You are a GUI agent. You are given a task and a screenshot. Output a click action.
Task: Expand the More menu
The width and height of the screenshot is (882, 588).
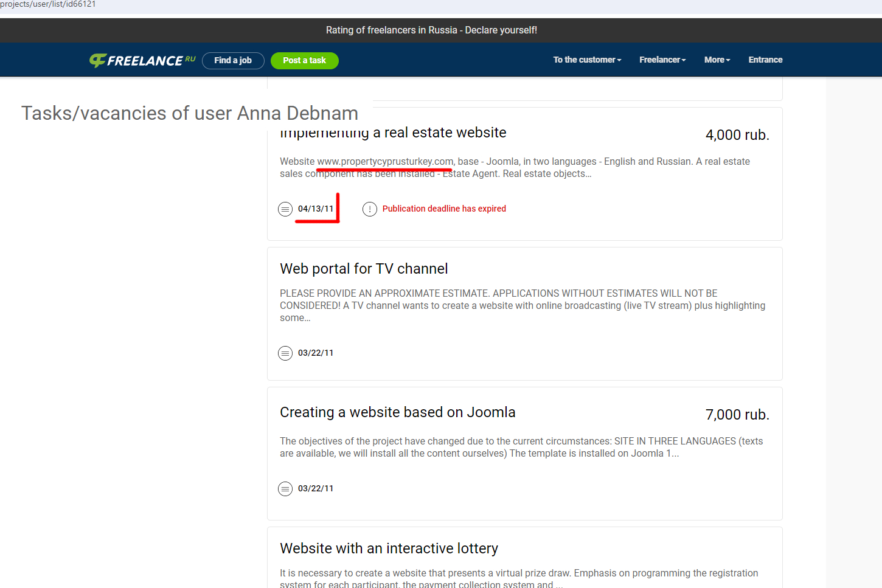pos(717,60)
